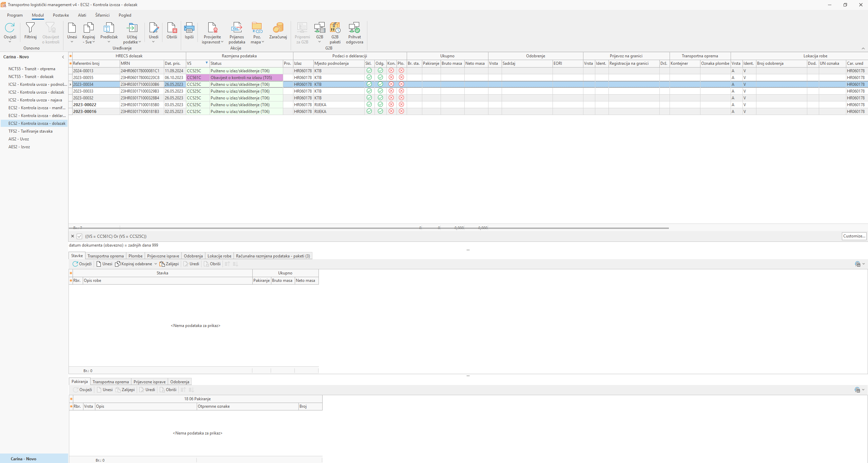
Task: Click Zalijepi in the Stavke toolbar
Action: click(169, 264)
